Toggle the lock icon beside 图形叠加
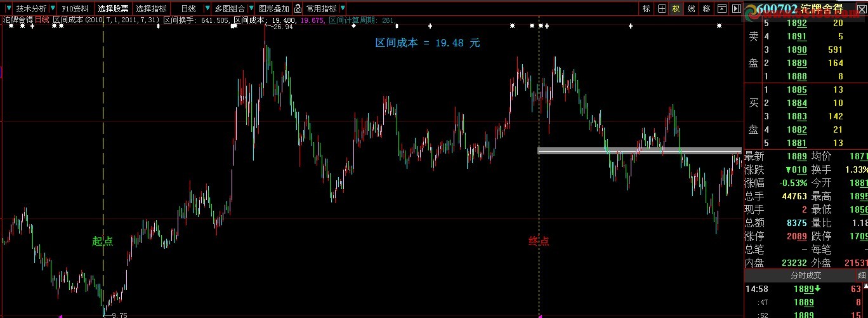Image resolution: width=868 pixels, height=318 pixels. (297, 9)
